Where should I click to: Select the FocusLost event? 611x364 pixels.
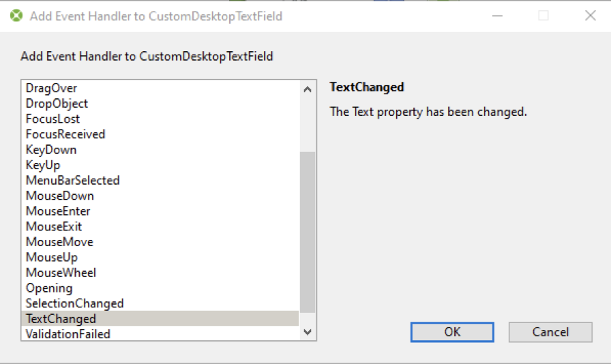160,119
